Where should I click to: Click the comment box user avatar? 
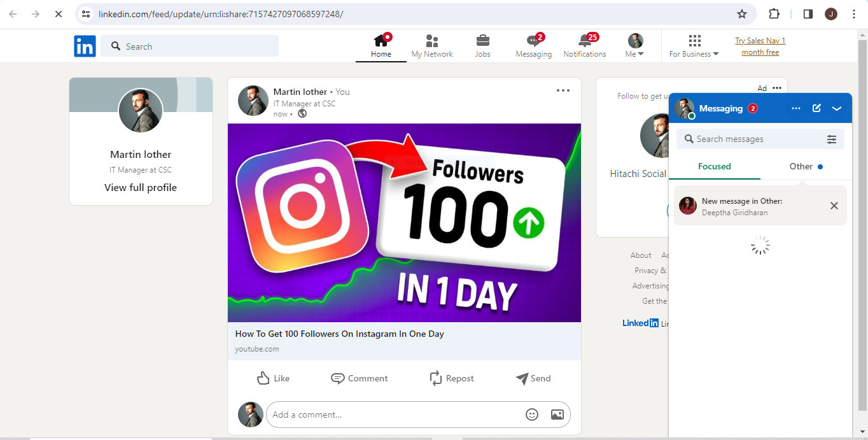(251, 415)
